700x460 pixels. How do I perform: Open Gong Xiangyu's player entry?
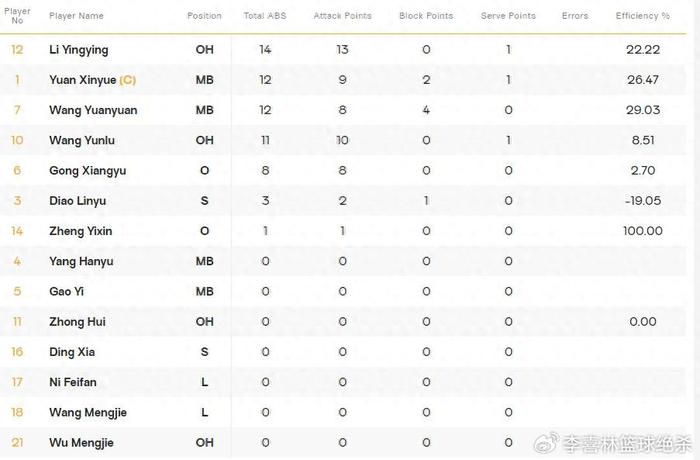(x=85, y=171)
